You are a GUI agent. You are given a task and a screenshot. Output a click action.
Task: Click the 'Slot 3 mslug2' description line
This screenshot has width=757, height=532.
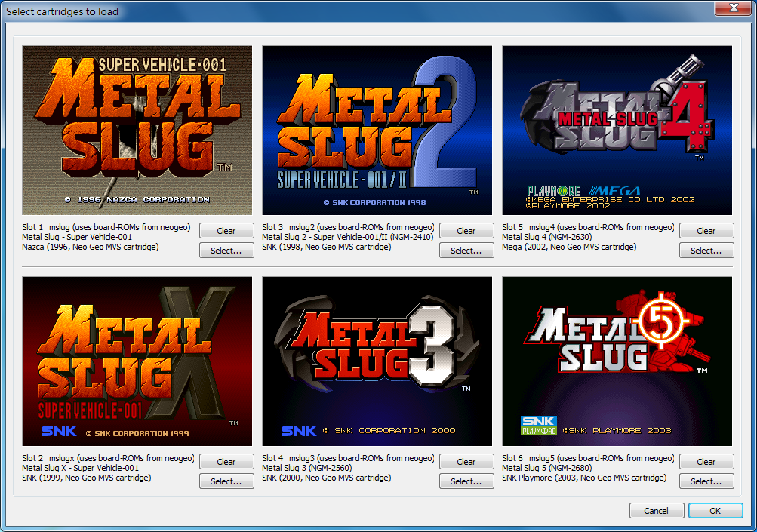point(348,227)
